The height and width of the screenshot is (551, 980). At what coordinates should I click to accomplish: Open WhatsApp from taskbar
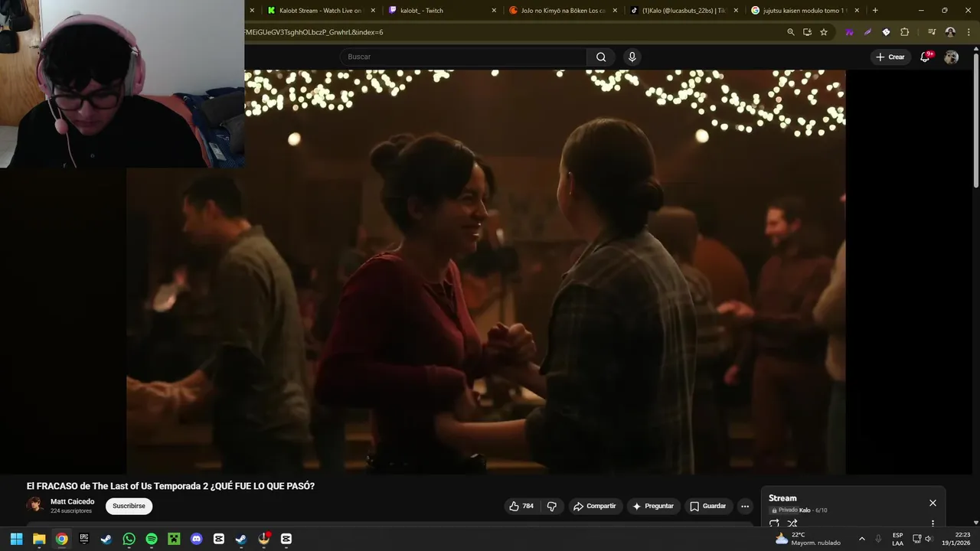click(129, 539)
